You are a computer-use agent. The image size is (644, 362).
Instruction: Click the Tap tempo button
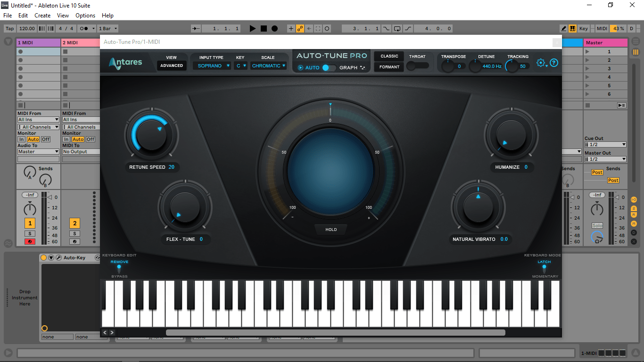[x=9, y=29]
